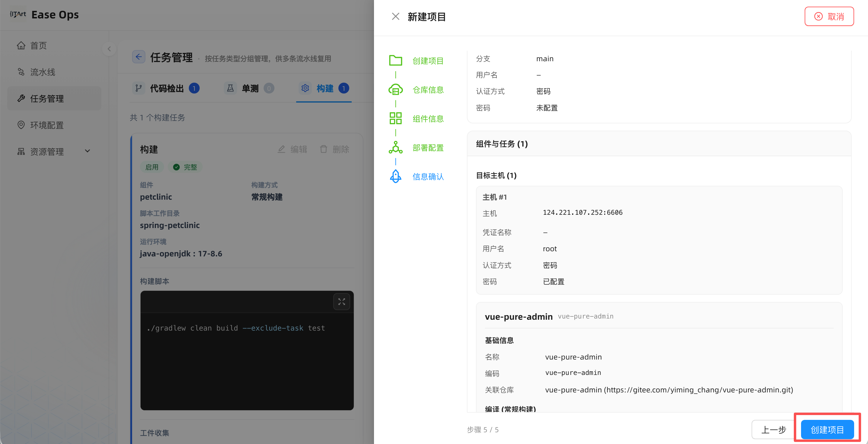Screen dimensions: 868x444
Task: Click the 已配置 password status
Action: (554, 282)
